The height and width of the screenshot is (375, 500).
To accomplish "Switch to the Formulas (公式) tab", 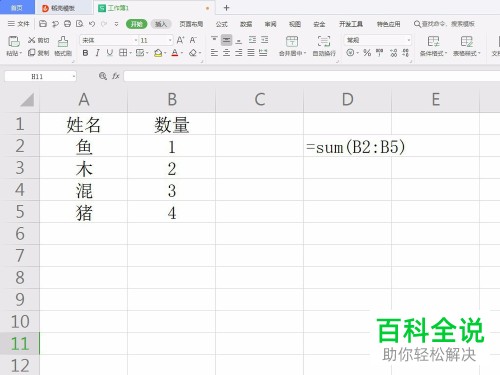I will point(221,24).
